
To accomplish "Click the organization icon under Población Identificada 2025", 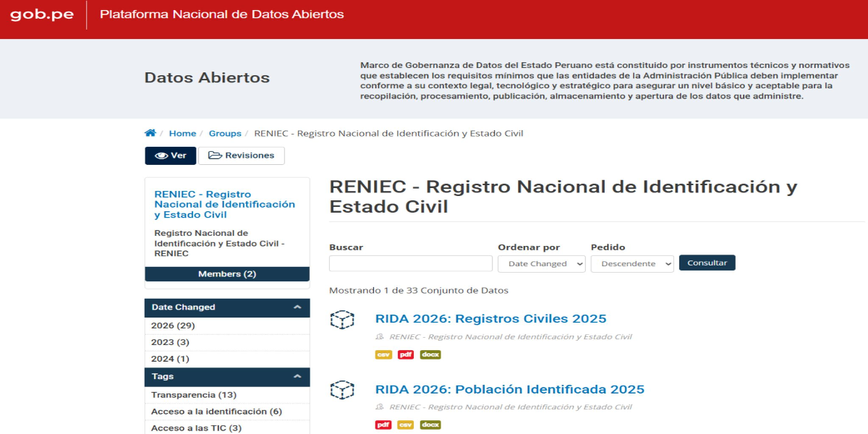I will (x=380, y=407).
